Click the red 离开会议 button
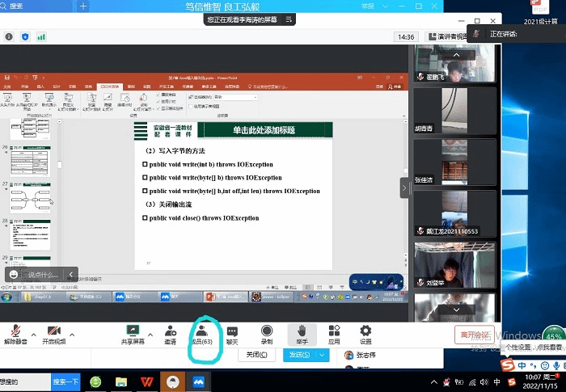This screenshot has width=566, height=392. (x=475, y=334)
